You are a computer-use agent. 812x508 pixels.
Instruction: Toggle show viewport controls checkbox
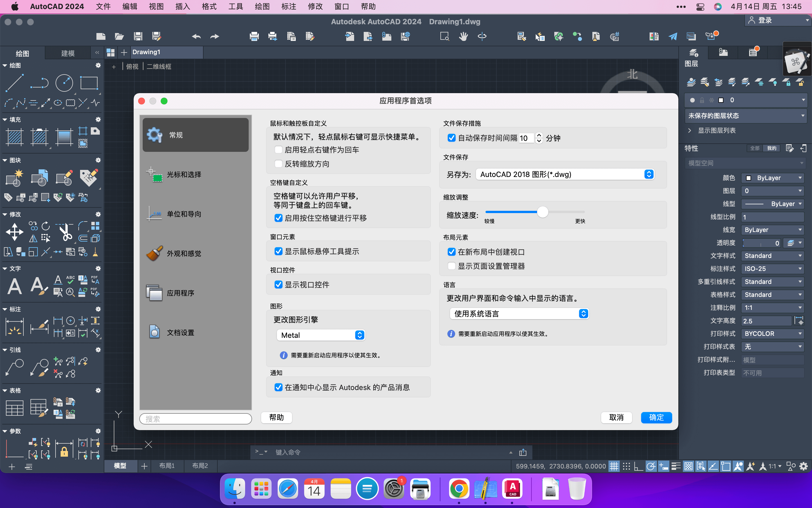coord(278,284)
